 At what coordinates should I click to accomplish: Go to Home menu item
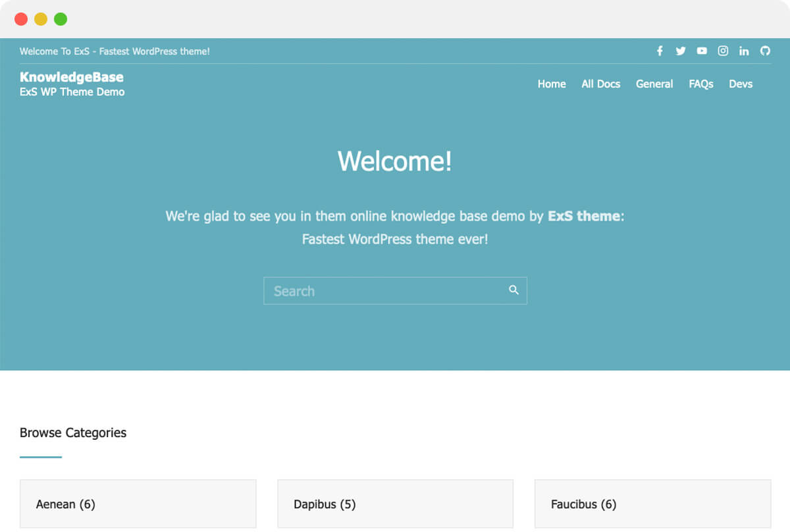[x=552, y=84]
